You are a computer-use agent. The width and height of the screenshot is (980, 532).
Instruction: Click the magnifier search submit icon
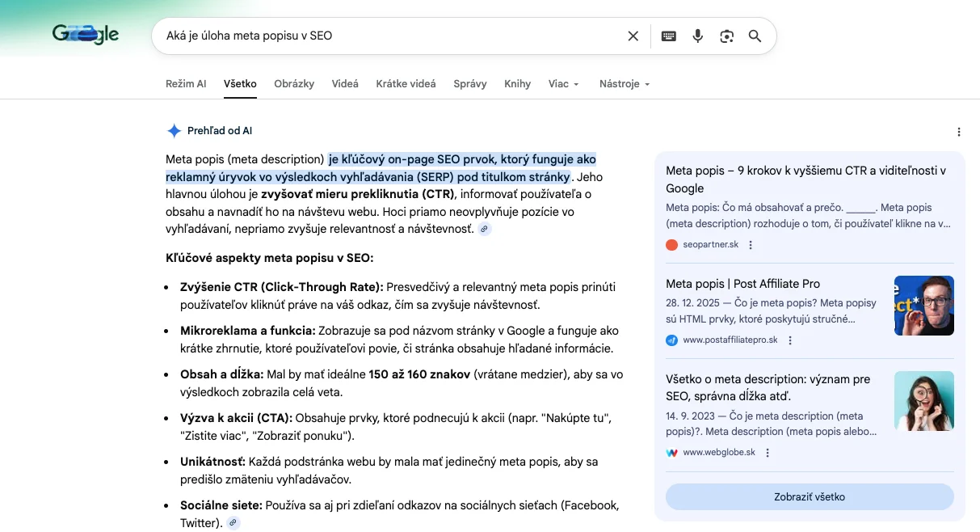tap(755, 36)
